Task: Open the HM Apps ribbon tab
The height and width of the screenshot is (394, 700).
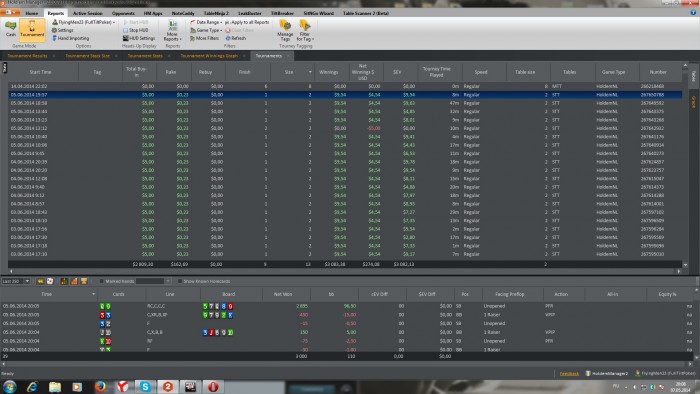Action: pos(153,13)
